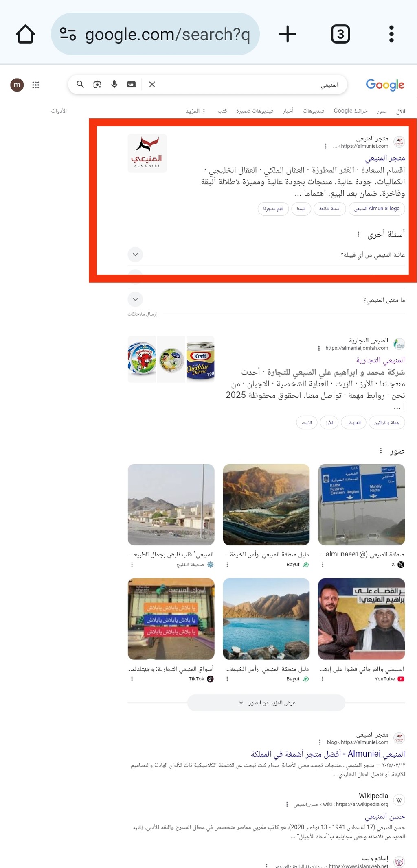
Task: Open the tab switcher showing 3 tabs
Action: [x=340, y=34]
